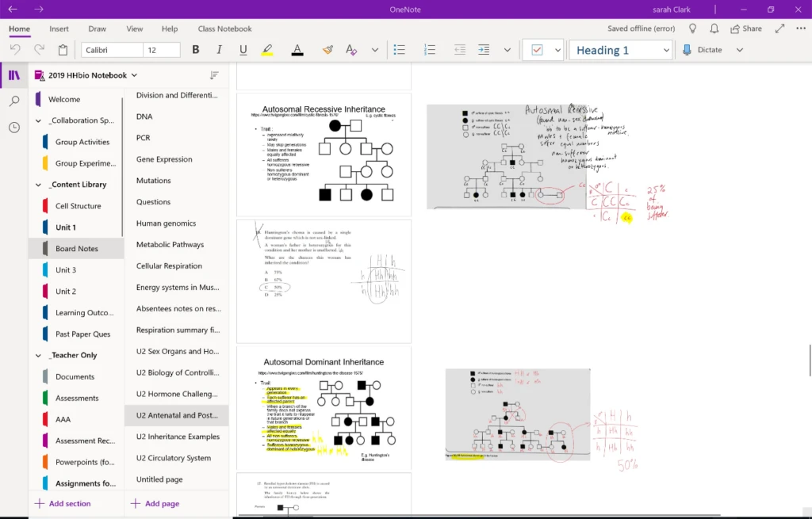The width and height of the screenshot is (812, 519).
Task: Open the Heading 1 style dropdown
Action: tap(665, 50)
